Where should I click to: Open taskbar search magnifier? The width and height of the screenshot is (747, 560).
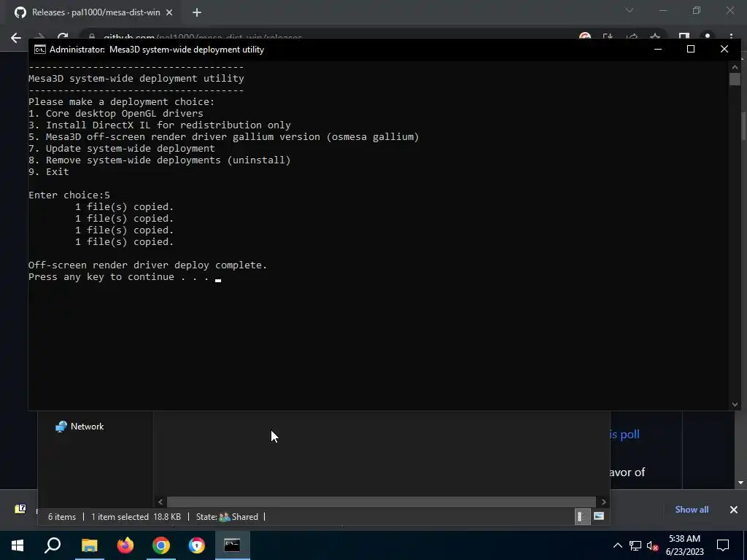coord(53,545)
